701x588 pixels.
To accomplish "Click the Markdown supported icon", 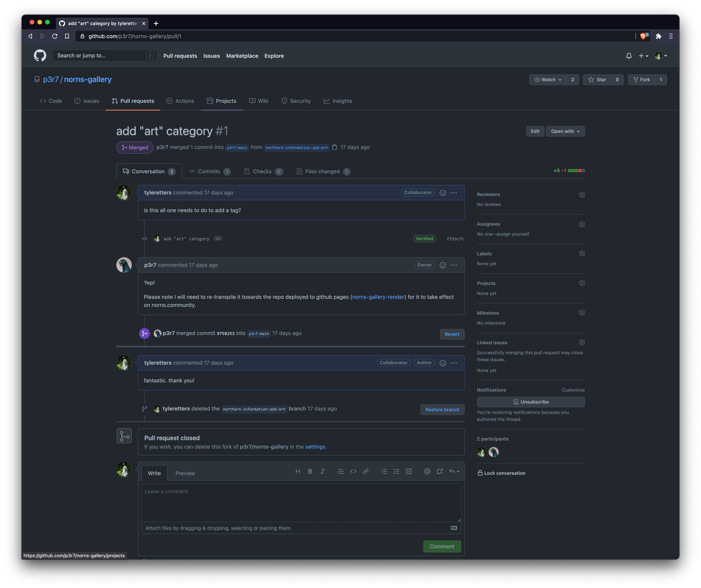I will pos(454,528).
